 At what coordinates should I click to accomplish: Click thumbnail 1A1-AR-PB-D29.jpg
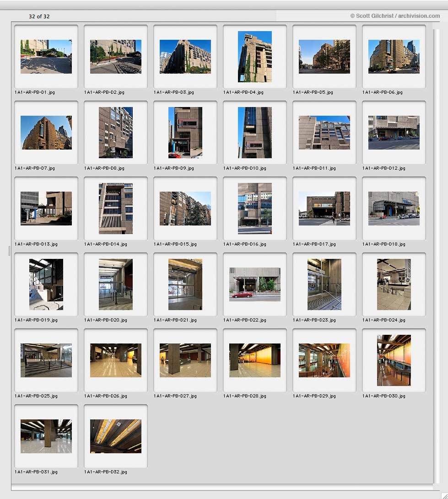pos(324,360)
